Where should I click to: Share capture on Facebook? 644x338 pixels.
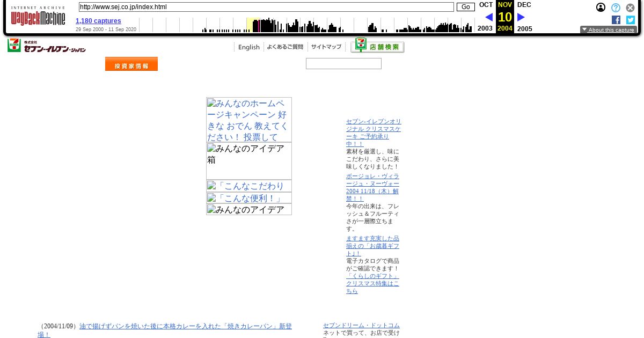[616, 20]
